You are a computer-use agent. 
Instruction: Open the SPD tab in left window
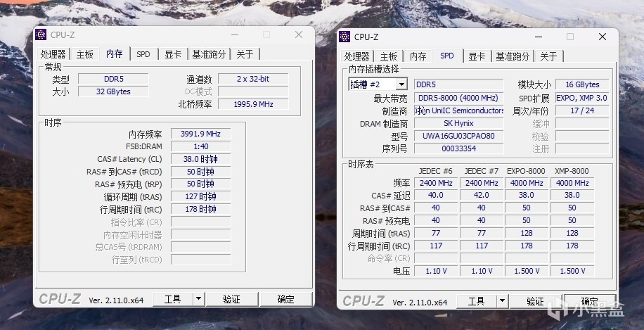click(143, 54)
